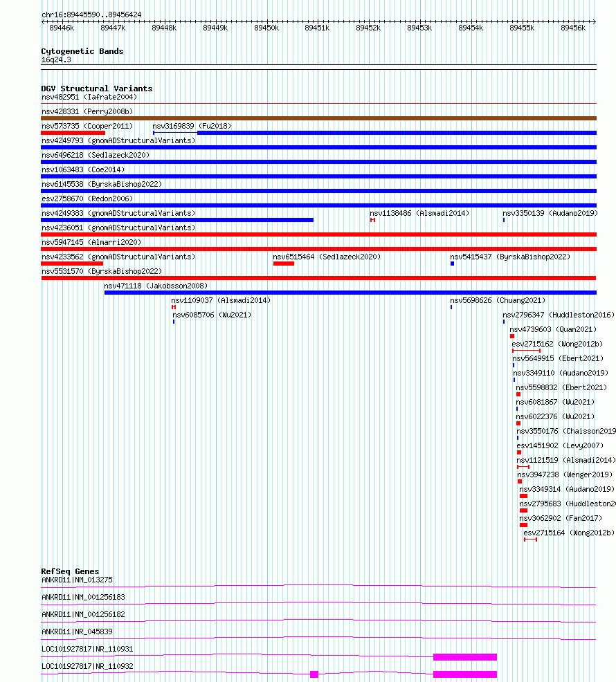This screenshot has width=616, height=682.
Task: Click the red nsv1109037 Alsmadi2014 marker
Action: [174, 307]
